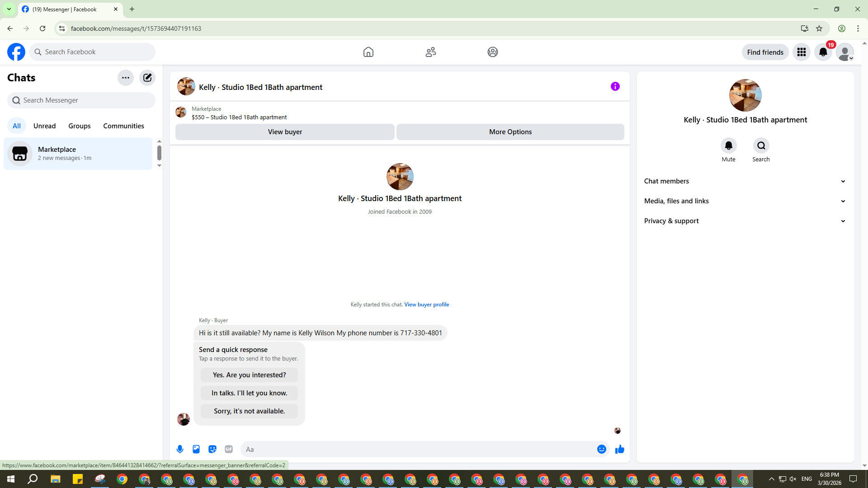Send a thumbs-up like
The width and height of the screenshot is (868, 488).
[619, 449]
